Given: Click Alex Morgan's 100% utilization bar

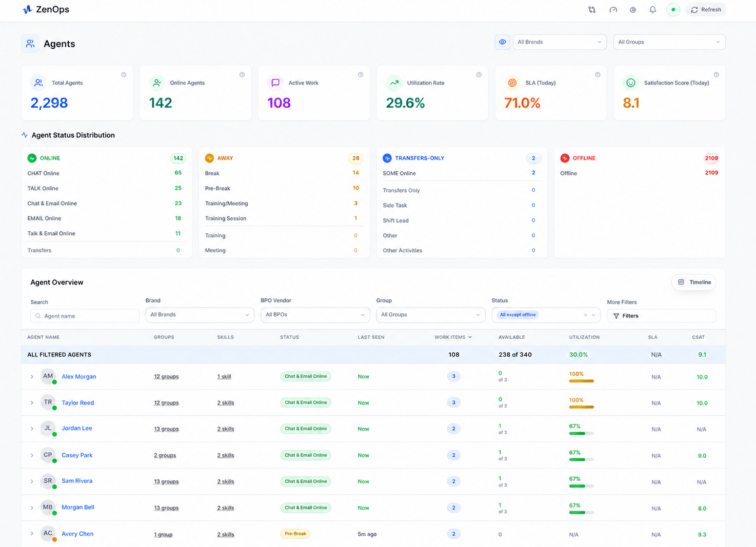Looking at the screenshot, I should (582, 381).
